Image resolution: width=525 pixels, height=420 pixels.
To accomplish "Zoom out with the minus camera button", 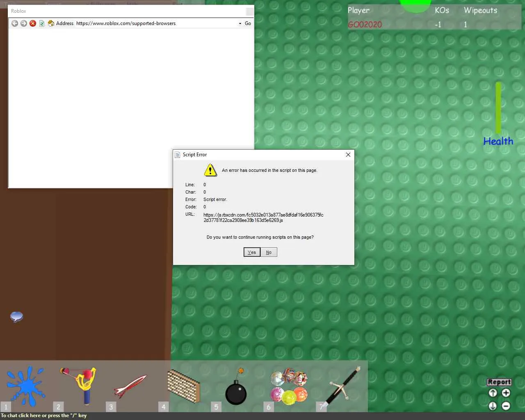I will (x=506, y=406).
